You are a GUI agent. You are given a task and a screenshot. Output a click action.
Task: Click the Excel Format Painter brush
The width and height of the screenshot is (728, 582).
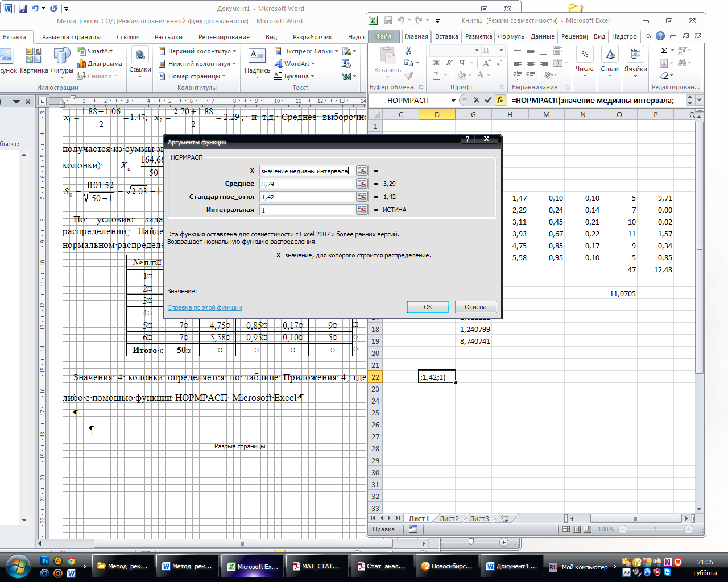pos(408,75)
